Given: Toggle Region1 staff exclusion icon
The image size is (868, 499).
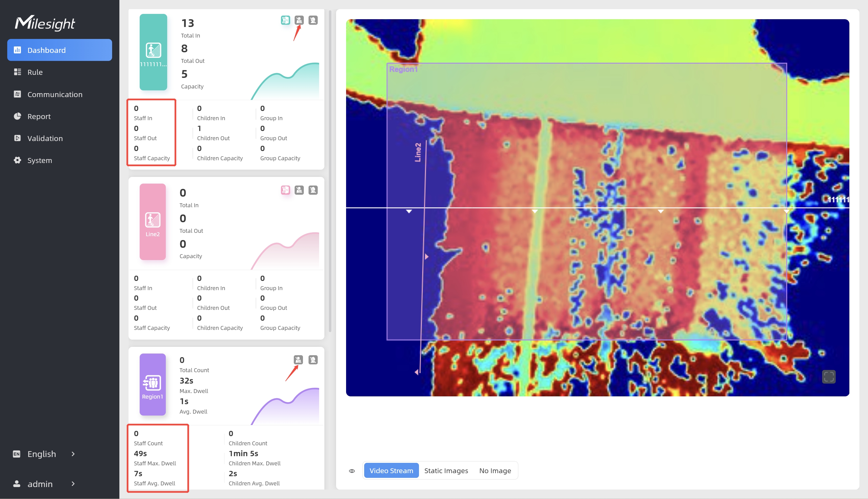Looking at the screenshot, I should [x=298, y=360].
